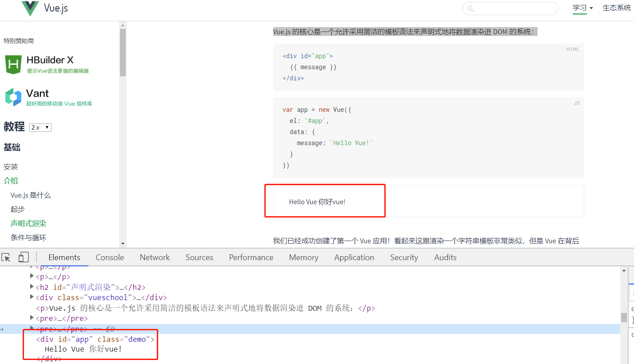The height and width of the screenshot is (364, 634).
Task: Switch to the Audits tab
Action: tap(446, 257)
